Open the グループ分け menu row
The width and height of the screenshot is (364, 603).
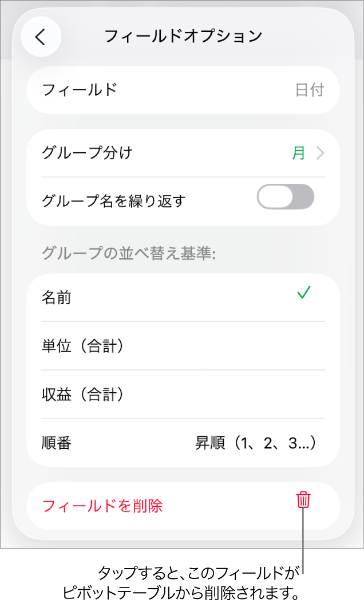point(87,153)
